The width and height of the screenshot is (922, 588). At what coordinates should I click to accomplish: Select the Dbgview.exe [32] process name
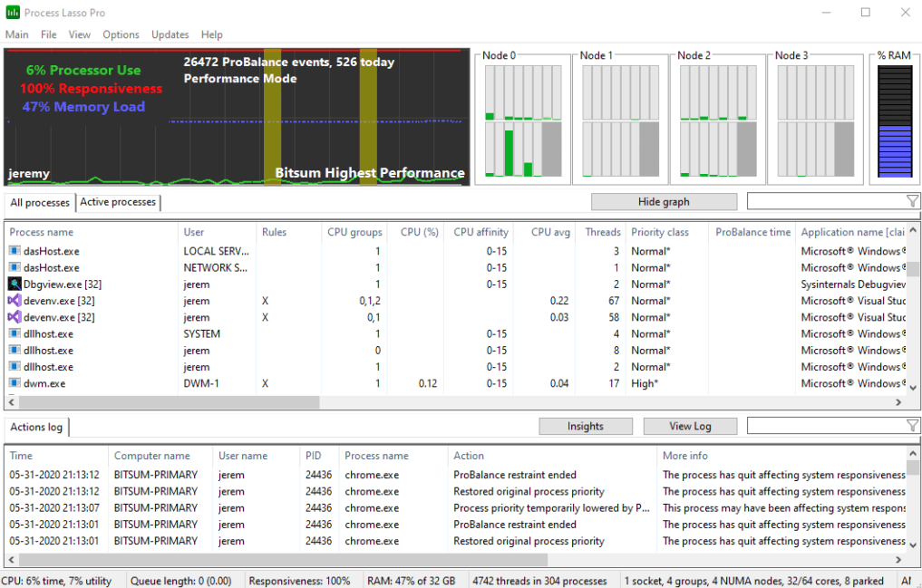click(x=63, y=284)
